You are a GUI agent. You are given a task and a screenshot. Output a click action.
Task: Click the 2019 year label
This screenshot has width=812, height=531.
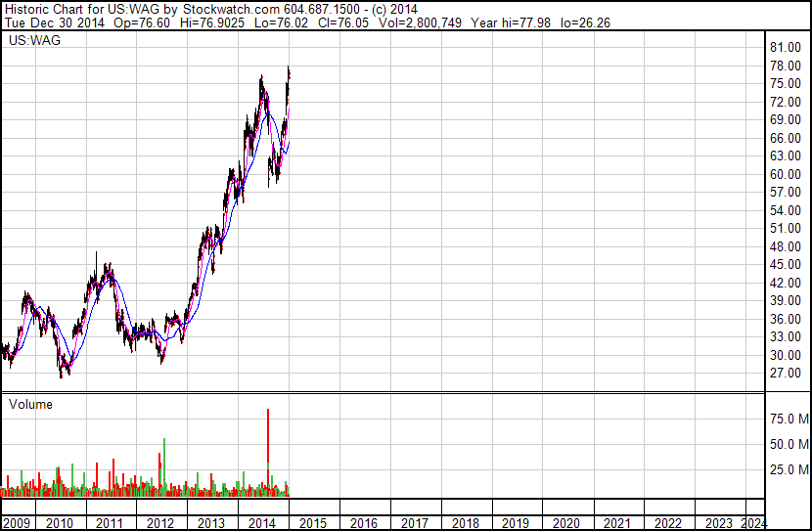516,523
